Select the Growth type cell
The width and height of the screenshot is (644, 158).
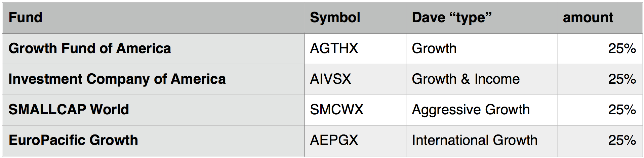pos(482,49)
